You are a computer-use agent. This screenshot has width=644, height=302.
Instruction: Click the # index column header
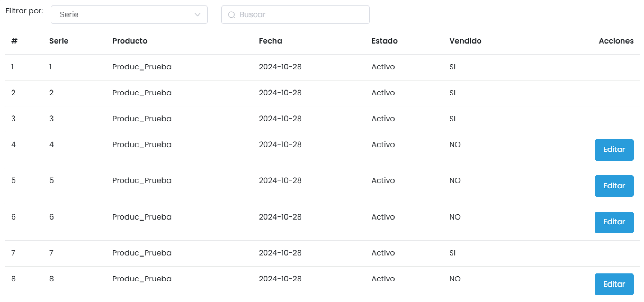point(14,41)
